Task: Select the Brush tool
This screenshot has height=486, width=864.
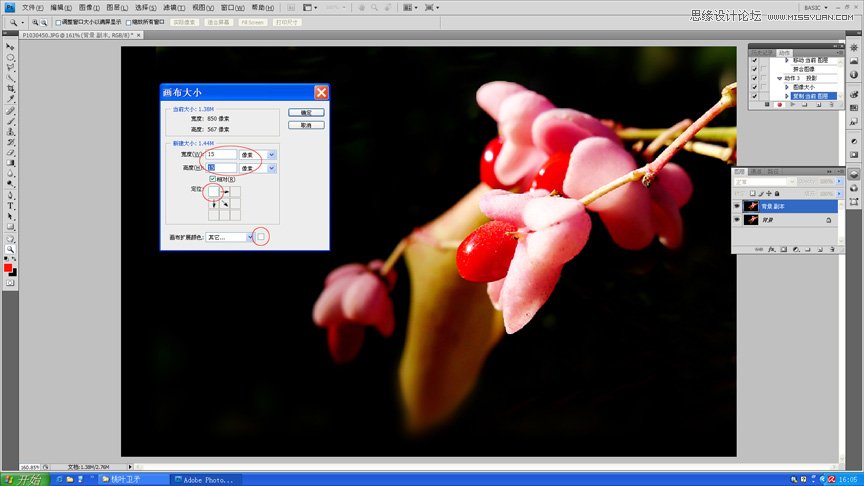Action: (10, 121)
